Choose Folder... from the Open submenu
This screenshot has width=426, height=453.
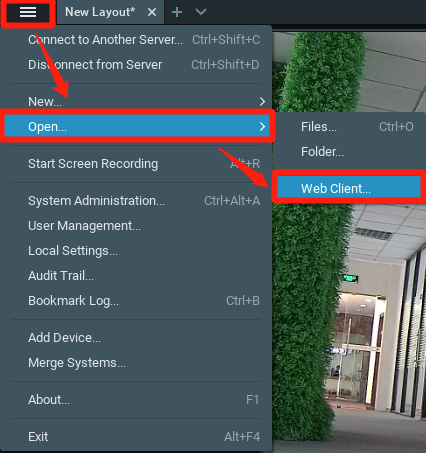coord(349,152)
